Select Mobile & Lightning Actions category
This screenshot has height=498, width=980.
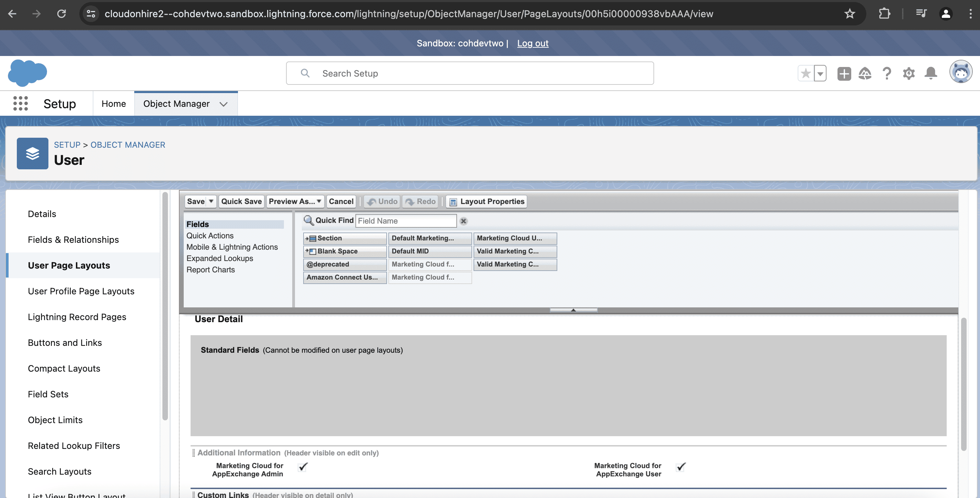pyautogui.click(x=232, y=247)
